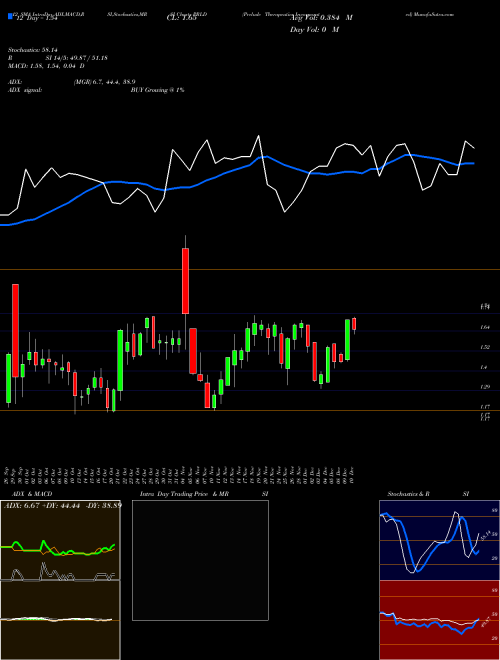Click the large red candle at the chart start
The height and width of the screenshot is (660, 500).
tap(15, 330)
